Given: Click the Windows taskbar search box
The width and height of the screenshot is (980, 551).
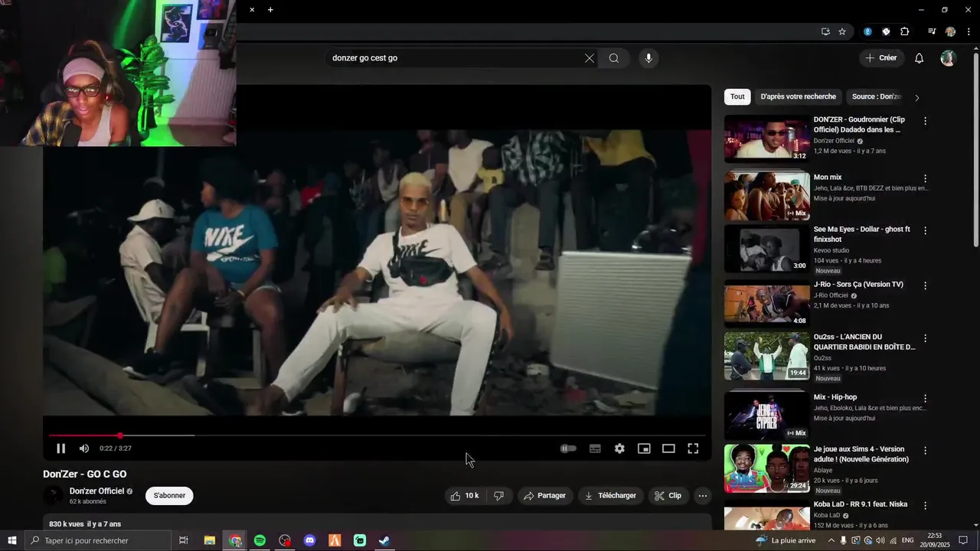Looking at the screenshot, I should (98, 540).
